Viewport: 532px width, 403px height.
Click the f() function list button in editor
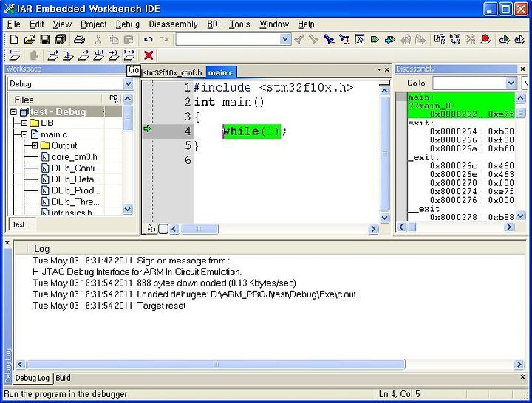click(x=151, y=229)
